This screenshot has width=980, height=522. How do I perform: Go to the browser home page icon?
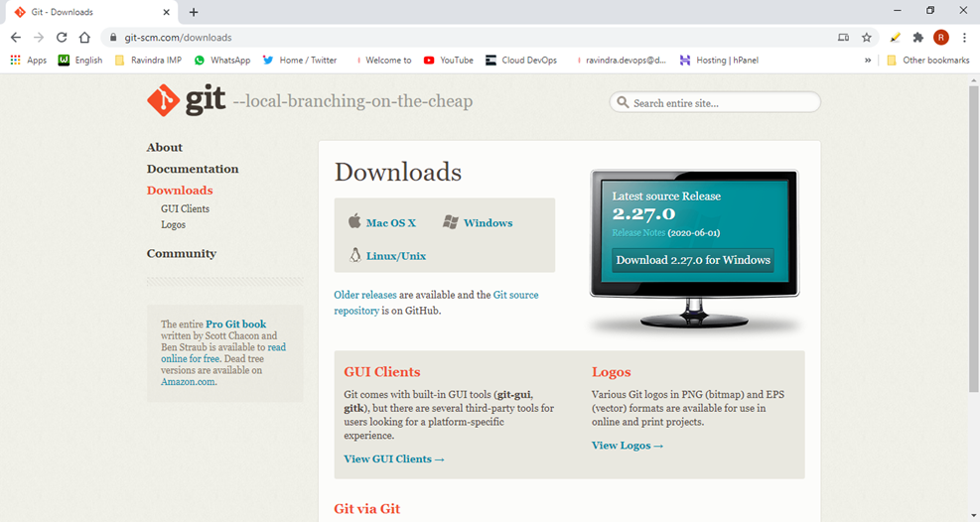tap(84, 38)
